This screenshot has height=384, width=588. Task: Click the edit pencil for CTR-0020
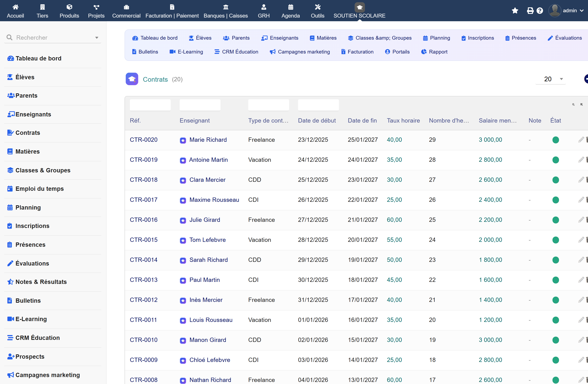pyautogui.click(x=581, y=140)
